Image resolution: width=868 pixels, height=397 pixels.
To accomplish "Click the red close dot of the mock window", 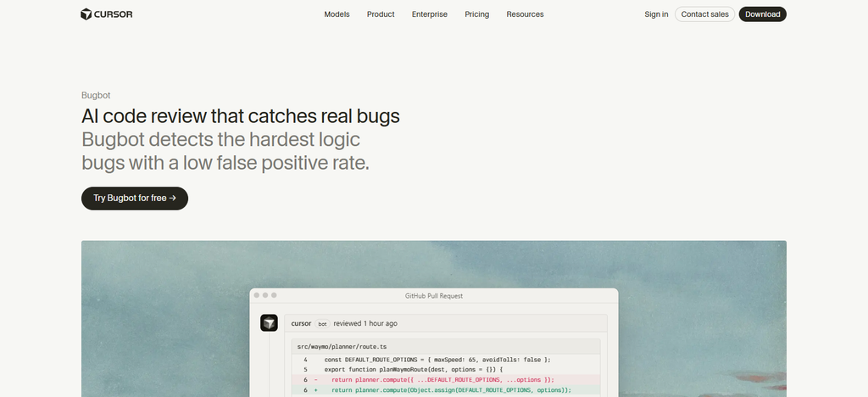I will (256, 295).
